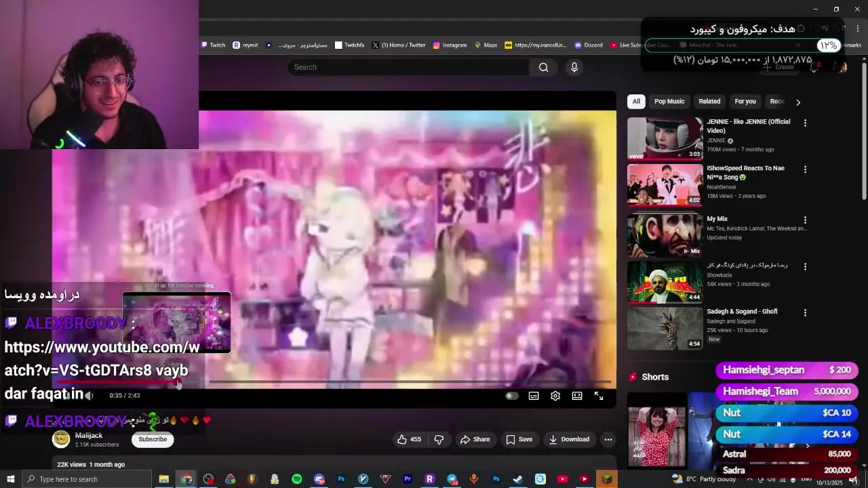868x488 pixels.
Task: Open the Maiijack channel name link
Action: pos(89,435)
